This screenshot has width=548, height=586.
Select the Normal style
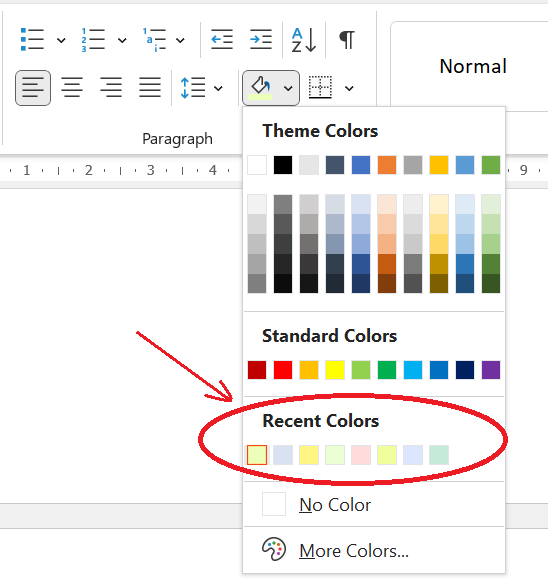473,67
